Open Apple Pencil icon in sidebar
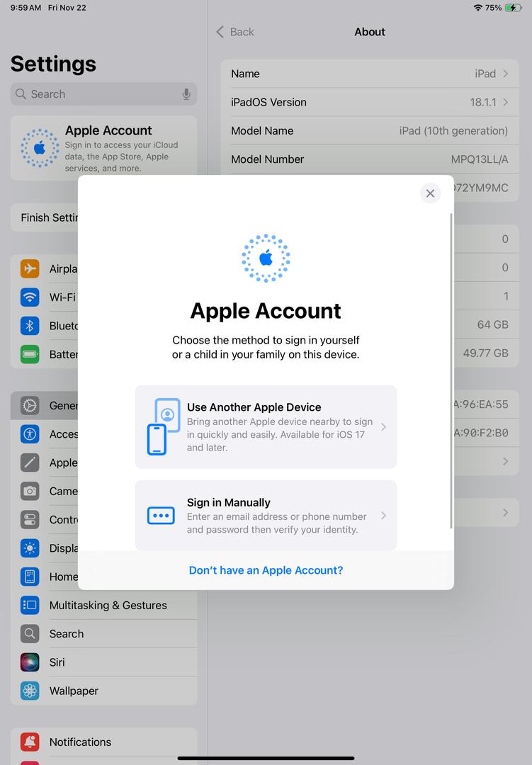The image size is (532, 765). point(30,463)
